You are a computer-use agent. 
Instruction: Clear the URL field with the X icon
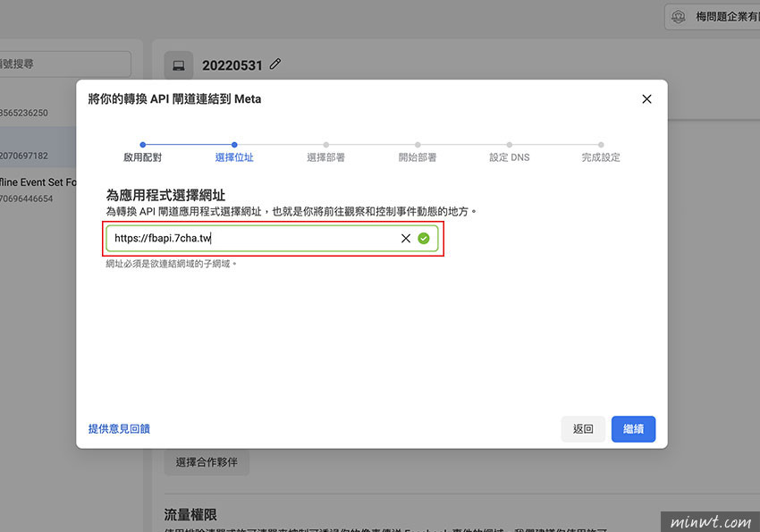pos(406,238)
